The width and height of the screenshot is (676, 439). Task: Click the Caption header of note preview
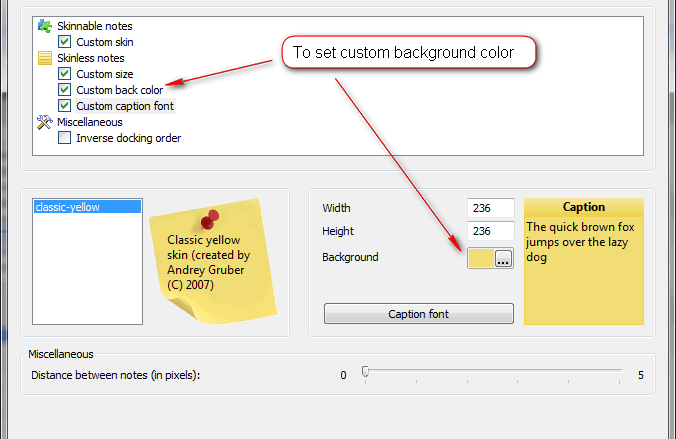click(584, 207)
